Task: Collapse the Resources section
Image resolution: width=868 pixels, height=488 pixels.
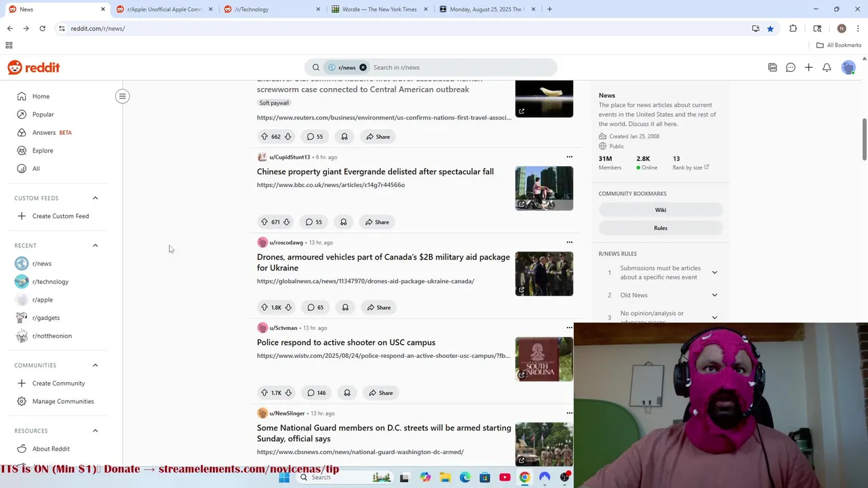Action: [95, 430]
